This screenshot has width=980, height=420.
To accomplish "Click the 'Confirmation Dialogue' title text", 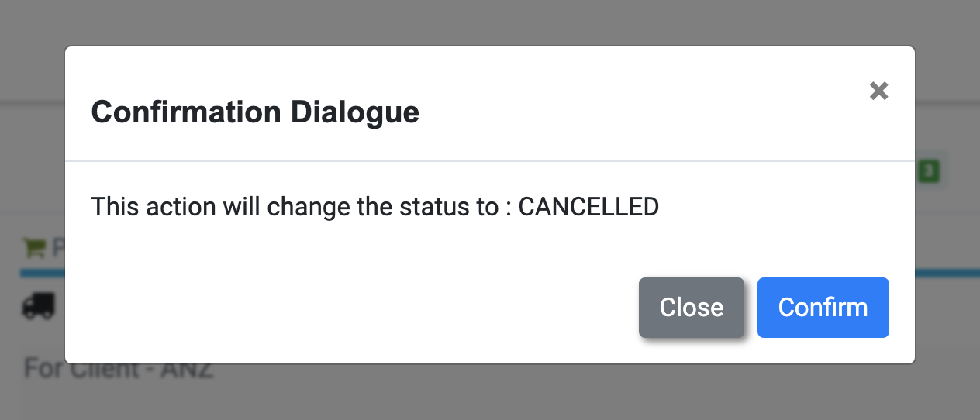I will 255,112.
